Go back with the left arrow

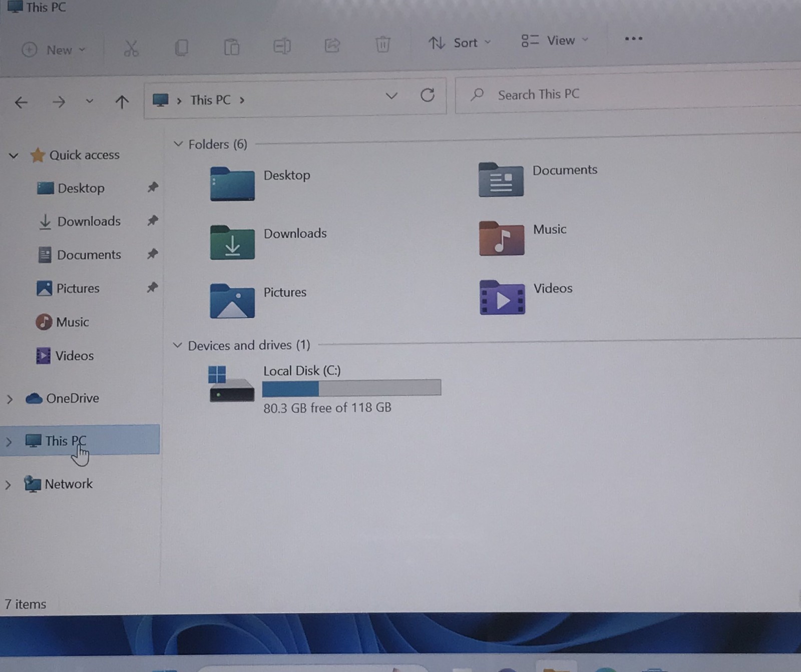[x=21, y=103]
